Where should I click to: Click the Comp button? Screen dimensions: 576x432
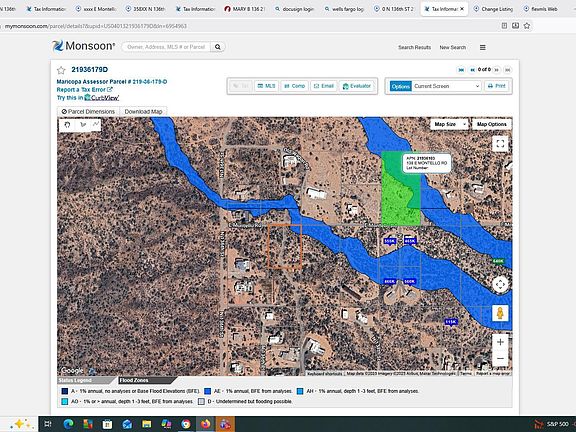coord(295,86)
